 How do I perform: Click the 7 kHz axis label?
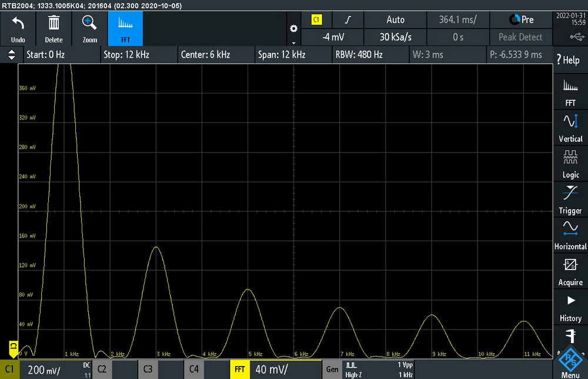(x=348, y=354)
